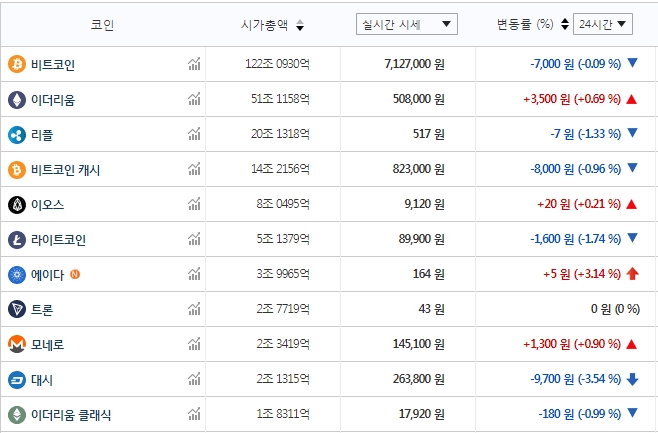Select the 라이트코인 coin name
The image size is (658, 433).
click(x=59, y=240)
